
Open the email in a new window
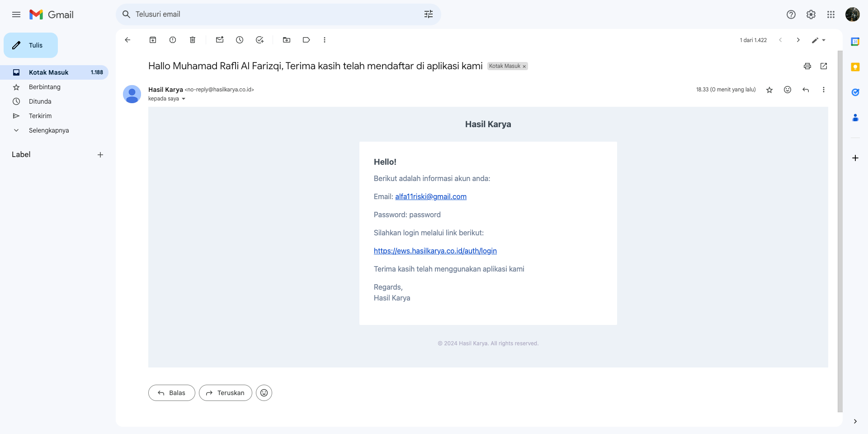tap(824, 66)
